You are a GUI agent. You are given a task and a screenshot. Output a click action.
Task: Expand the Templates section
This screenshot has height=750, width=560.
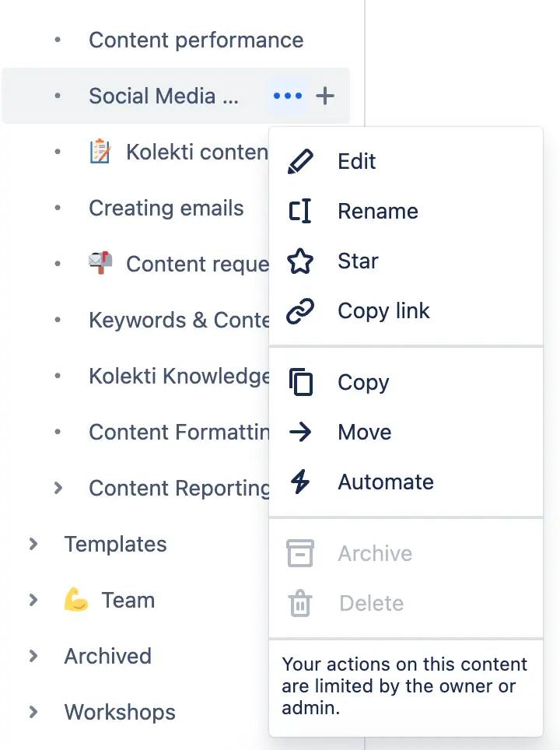[x=33, y=544]
